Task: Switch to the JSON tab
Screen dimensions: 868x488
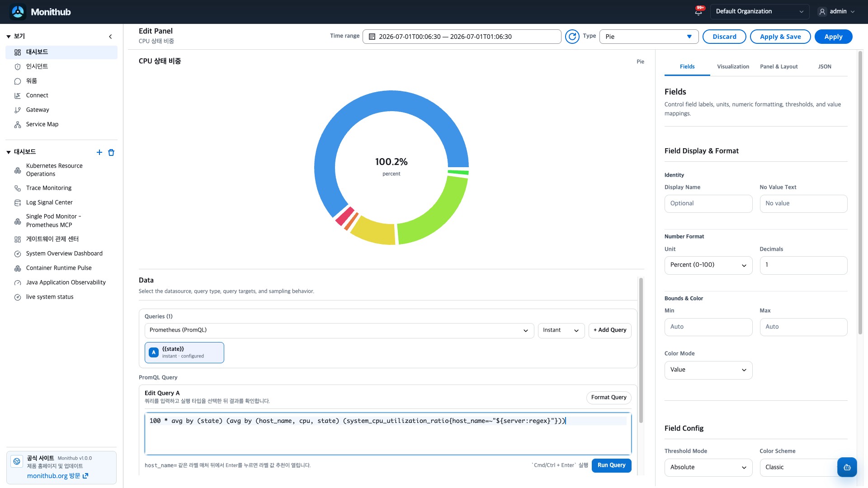Action: coord(824,66)
